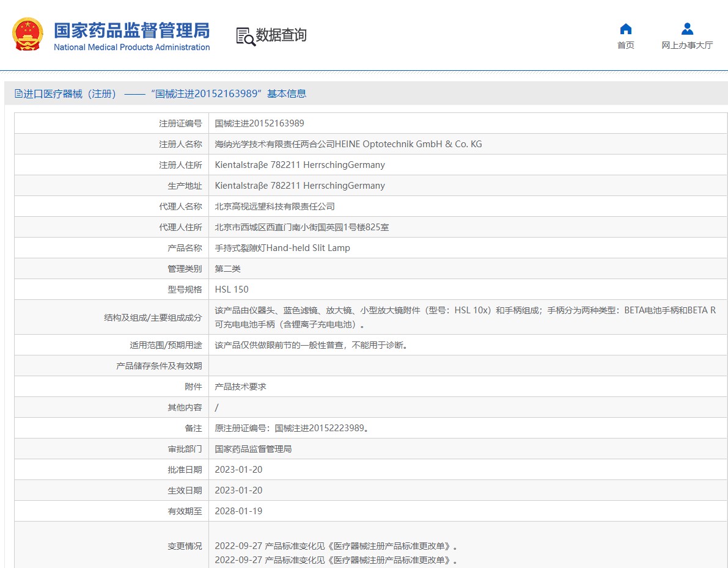The width and height of the screenshot is (728, 568).
Task: Select the 批准日期 label
Action: pyautogui.click(x=185, y=470)
